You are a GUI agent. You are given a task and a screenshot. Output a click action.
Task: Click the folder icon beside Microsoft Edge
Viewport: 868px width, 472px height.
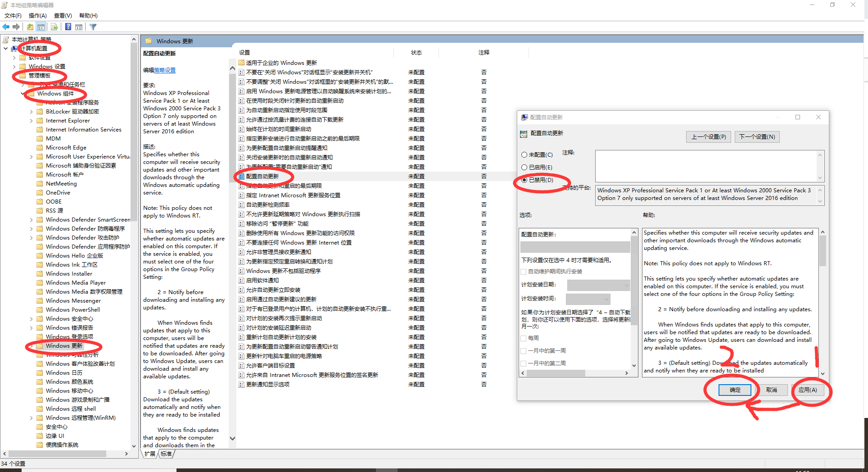point(40,147)
